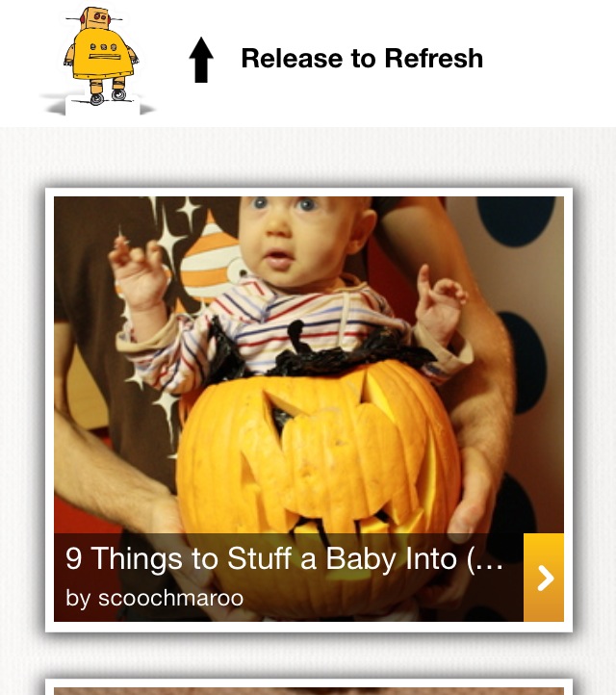Select the 'Release to Refresh' label
The image size is (616, 695).
tap(362, 59)
